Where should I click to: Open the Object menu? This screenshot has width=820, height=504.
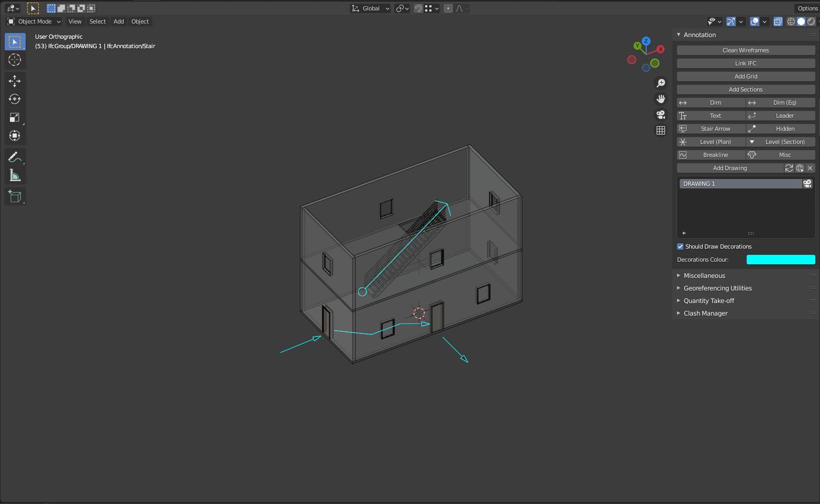140,21
